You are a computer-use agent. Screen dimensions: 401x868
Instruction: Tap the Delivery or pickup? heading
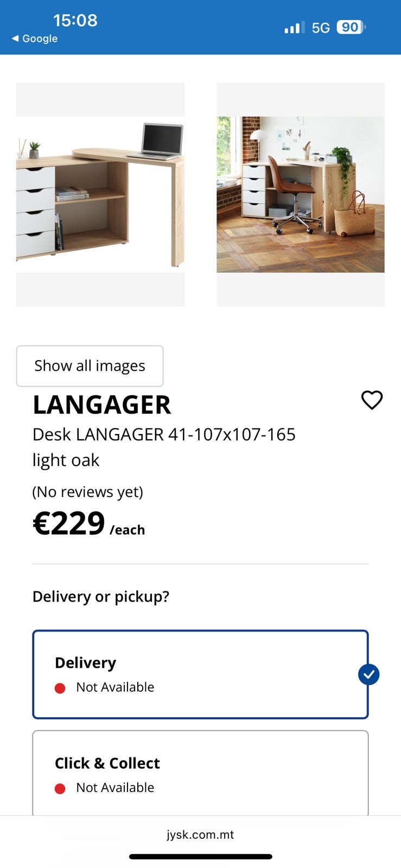101,596
